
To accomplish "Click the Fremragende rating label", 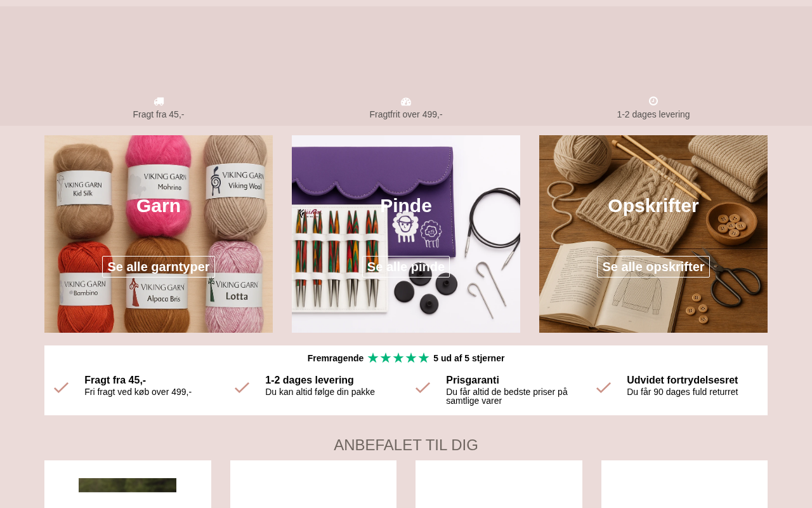I will point(336,358).
